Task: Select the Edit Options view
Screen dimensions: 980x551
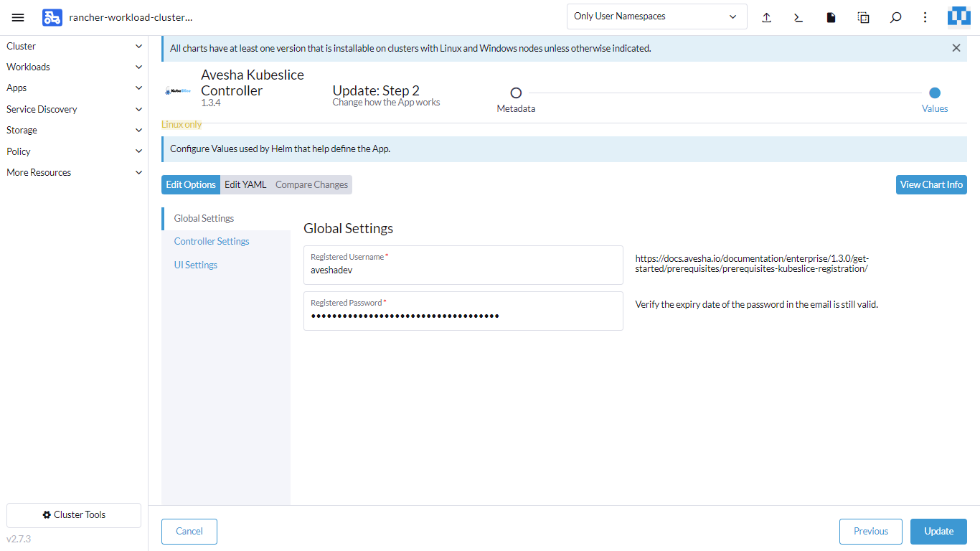Action: coord(191,184)
